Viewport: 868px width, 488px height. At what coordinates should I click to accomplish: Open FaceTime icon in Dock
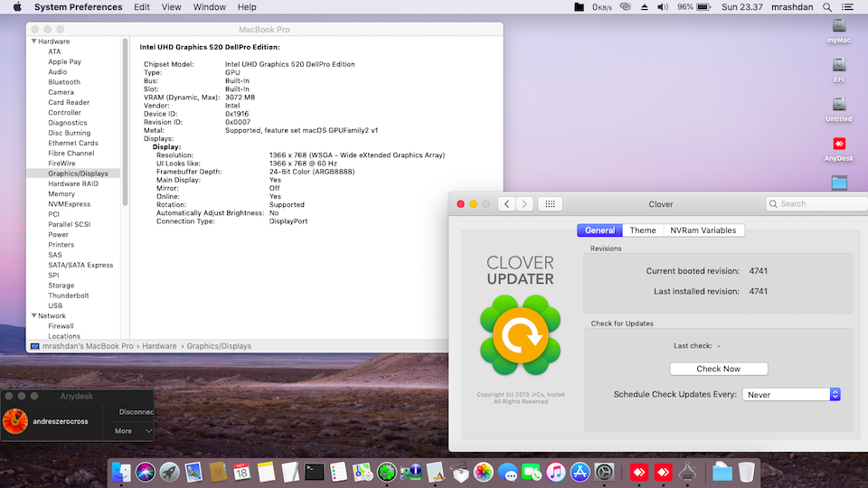click(532, 472)
